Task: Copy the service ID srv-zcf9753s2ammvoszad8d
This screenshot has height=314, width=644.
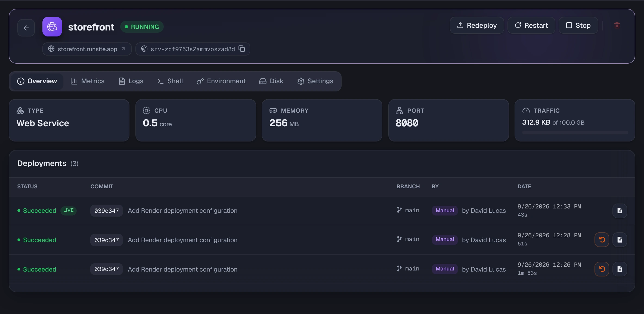Action: [242, 49]
